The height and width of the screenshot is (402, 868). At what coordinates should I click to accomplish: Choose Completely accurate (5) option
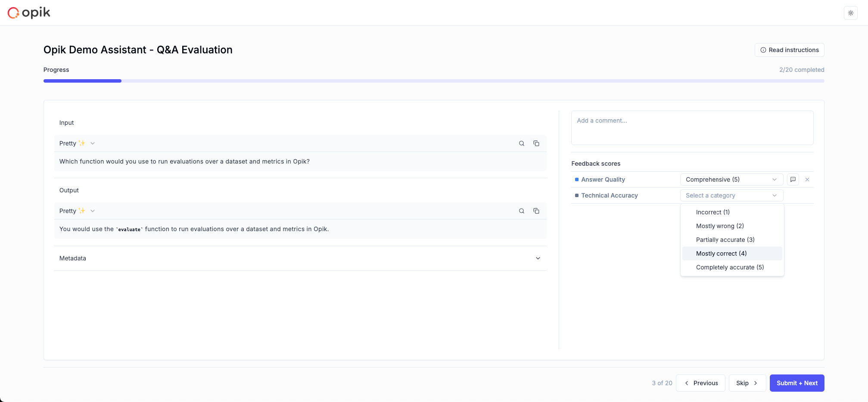point(730,267)
